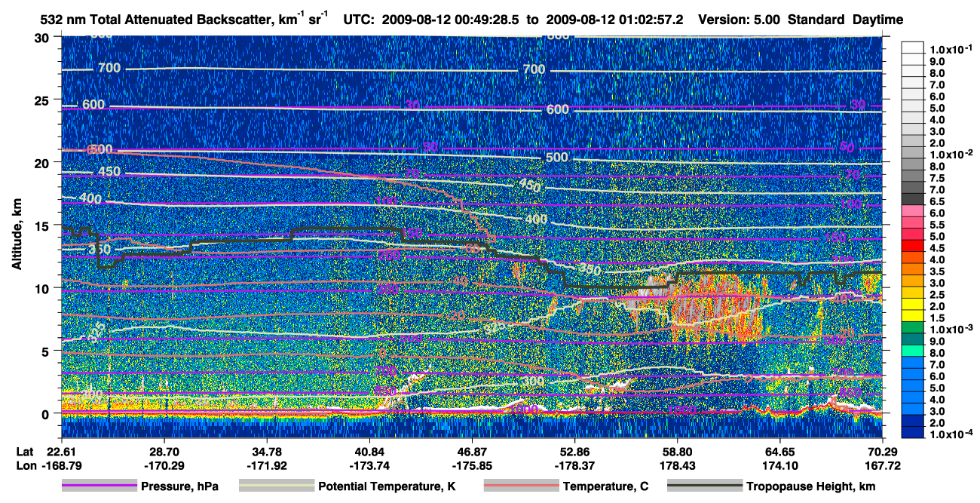The width and height of the screenshot is (980, 503).
Task: Click the Tropopause Height, km legend swatch
Action: (704, 486)
